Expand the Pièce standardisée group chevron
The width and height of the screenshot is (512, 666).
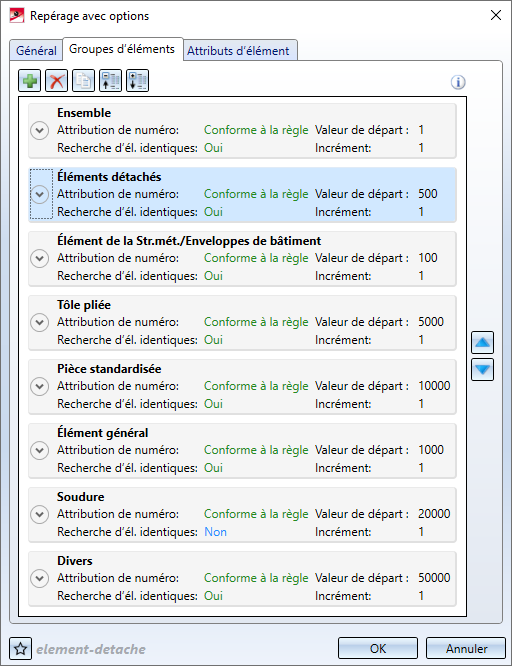(40, 387)
